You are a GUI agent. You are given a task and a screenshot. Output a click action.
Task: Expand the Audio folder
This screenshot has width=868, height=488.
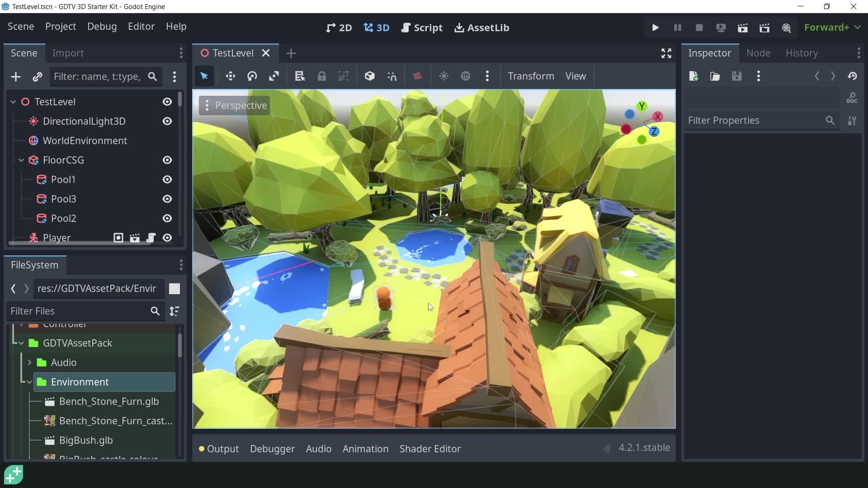click(29, 362)
